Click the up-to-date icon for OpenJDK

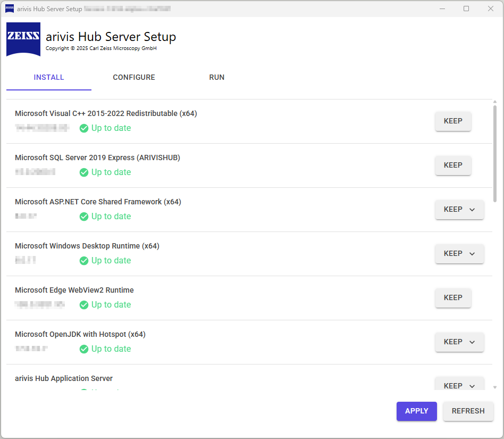[84, 349]
